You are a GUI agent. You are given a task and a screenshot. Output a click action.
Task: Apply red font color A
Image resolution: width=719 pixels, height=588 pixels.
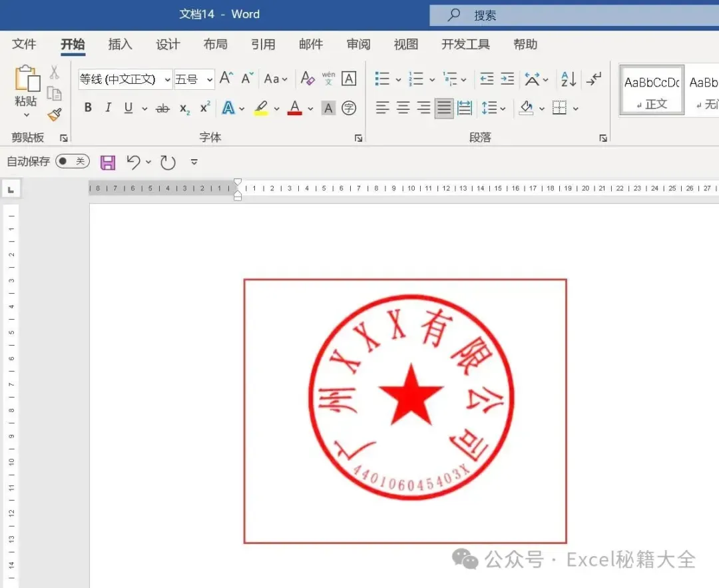(x=294, y=109)
